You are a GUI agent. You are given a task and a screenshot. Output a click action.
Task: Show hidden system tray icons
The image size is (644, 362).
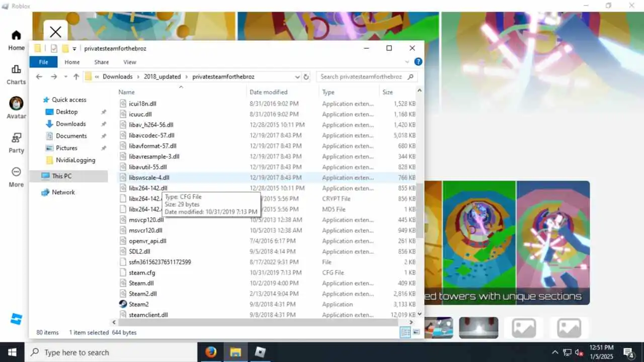click(x=555, y=352)
